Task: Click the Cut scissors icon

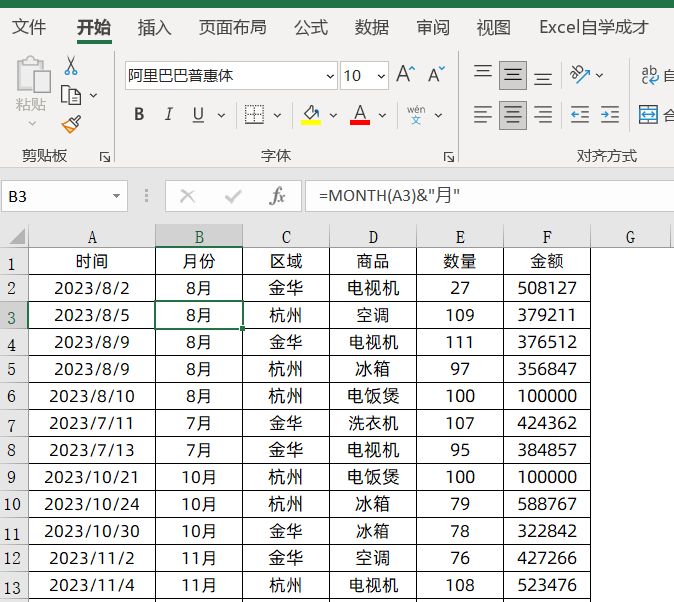Action: point(71,66)
